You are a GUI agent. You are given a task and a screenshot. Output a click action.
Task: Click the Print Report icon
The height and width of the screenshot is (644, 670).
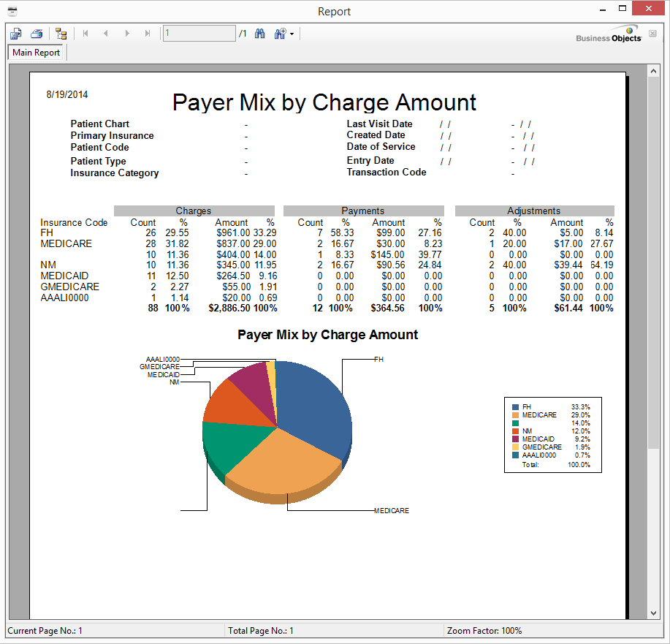pos(37,34)
